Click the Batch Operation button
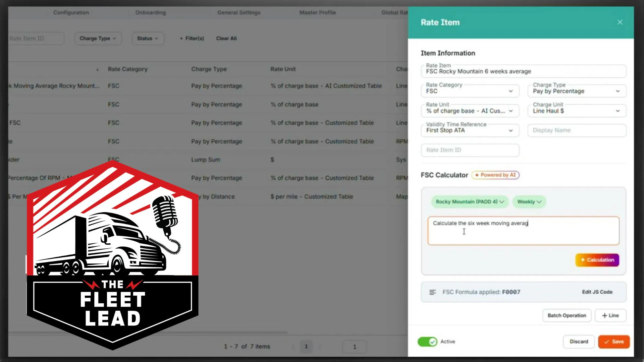The width and height of the screenshot is (644, 362). [567, 315]
